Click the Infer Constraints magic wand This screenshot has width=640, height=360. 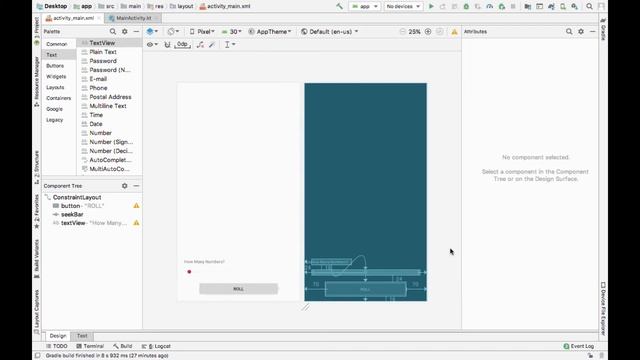coord(212,44)
